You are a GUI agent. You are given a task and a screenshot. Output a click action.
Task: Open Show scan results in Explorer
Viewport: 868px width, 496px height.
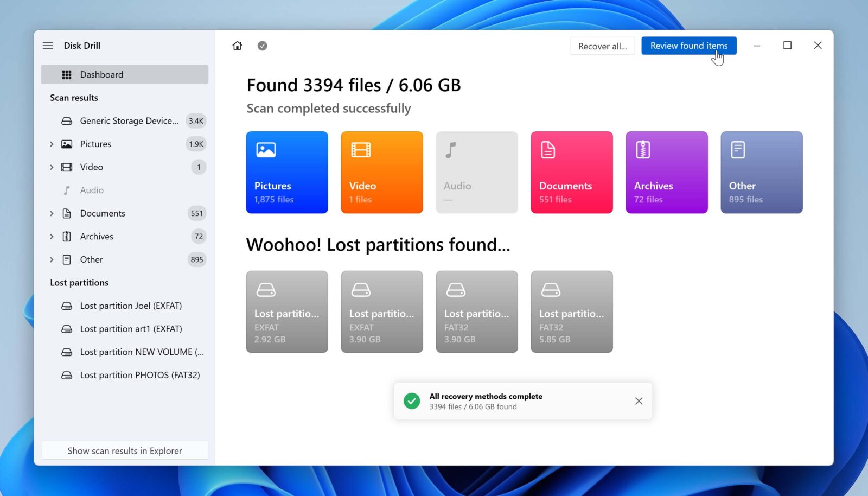click(x=125, y=450)
